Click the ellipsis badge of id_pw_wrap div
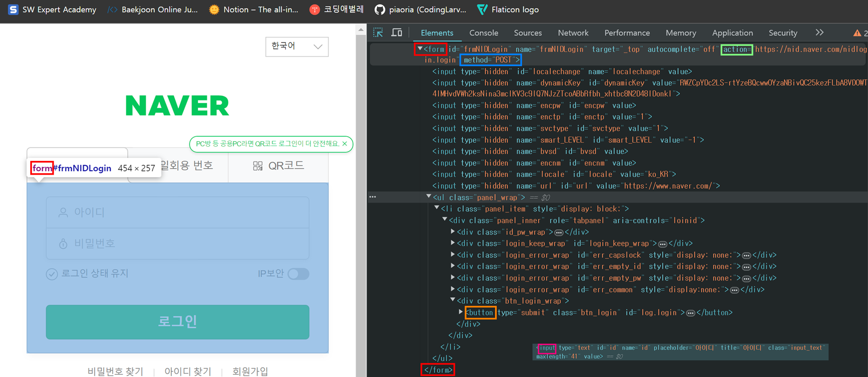Viewport: 868px width, 377px height. click(x=559, y=233)
